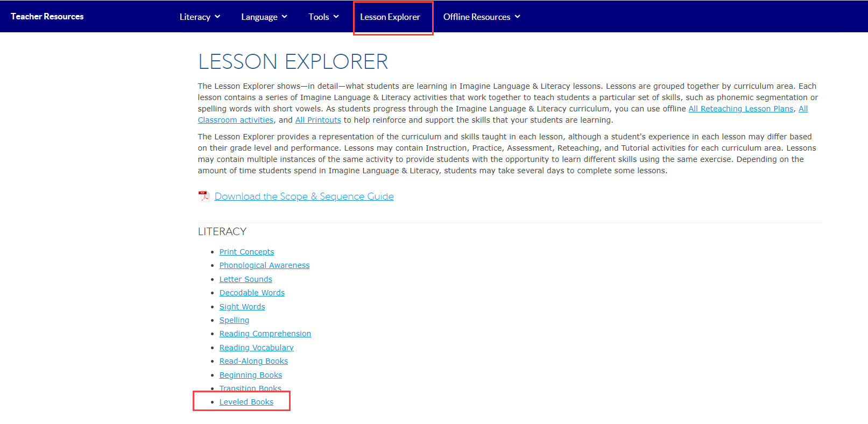Select the Lesson Explorer tab
Viewport: 868px width, 424px height.
390,17
